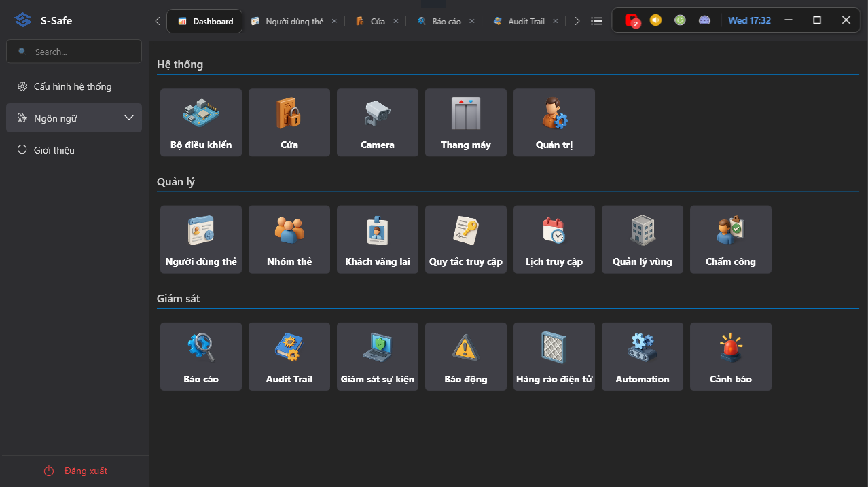Click the gauge icon in the title bar

704,20
